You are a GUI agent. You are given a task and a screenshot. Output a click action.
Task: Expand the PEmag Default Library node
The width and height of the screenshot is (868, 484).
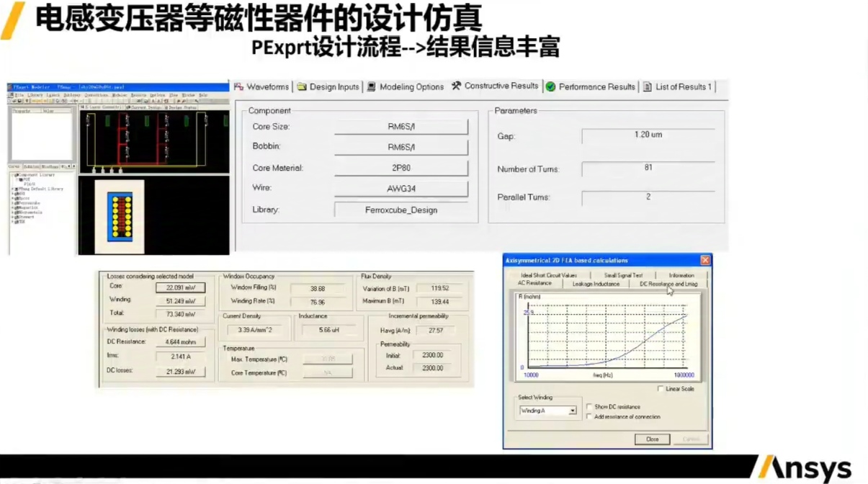pyautogui.click(x=12, y=189)
